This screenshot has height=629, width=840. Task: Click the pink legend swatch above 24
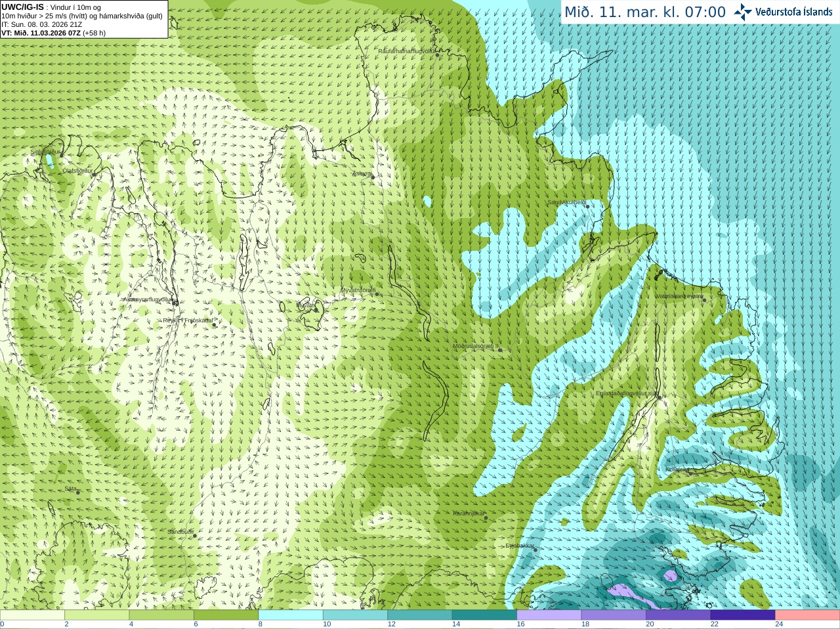pyautogui.click(x=808, y=615)
